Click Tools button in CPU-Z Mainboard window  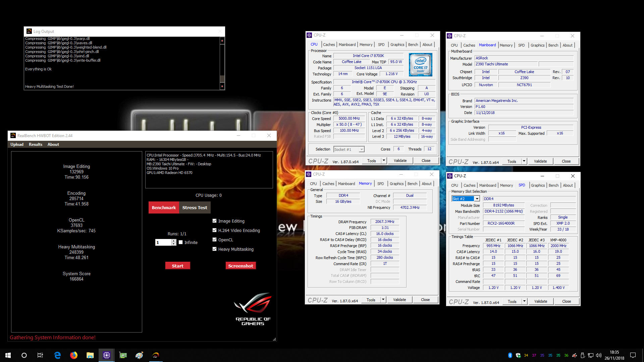(512, 161)
